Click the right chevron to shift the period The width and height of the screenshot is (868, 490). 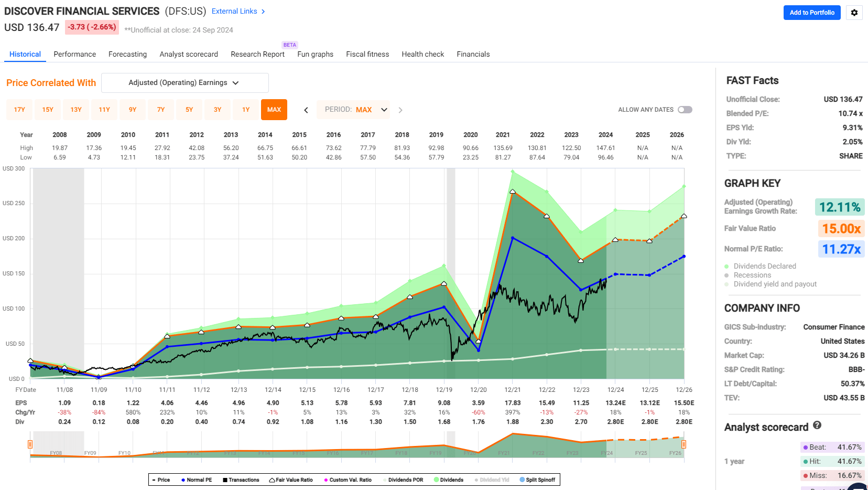click(400, 110)
